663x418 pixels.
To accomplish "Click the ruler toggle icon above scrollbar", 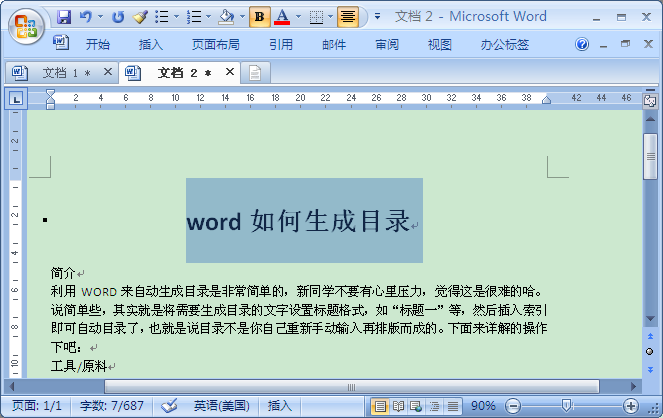I will (650, 101).
